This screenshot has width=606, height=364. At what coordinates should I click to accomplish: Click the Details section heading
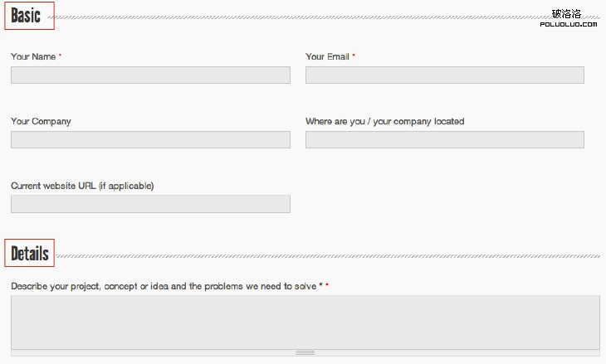pos(30,254)
